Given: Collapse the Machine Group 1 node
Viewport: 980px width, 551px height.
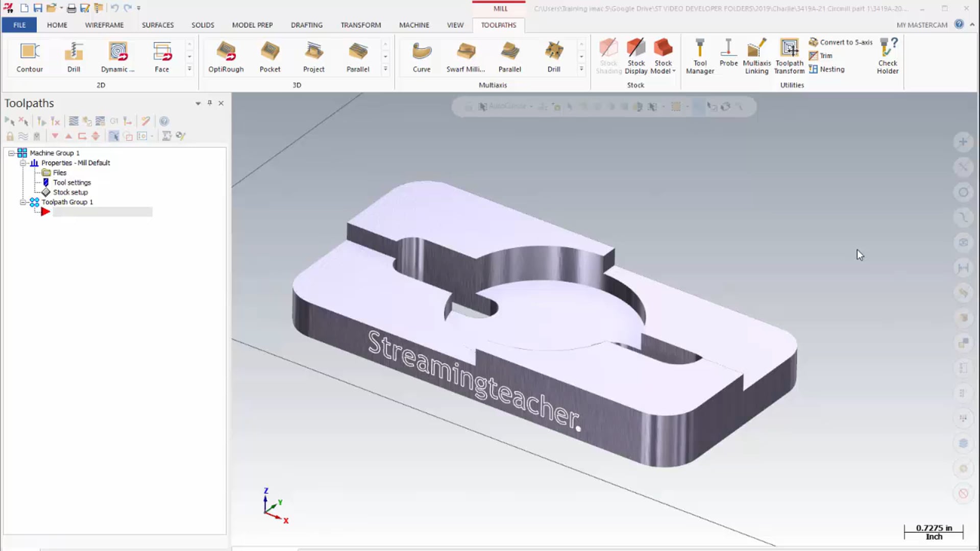Looking at the screenshot, I should (11, 153).
